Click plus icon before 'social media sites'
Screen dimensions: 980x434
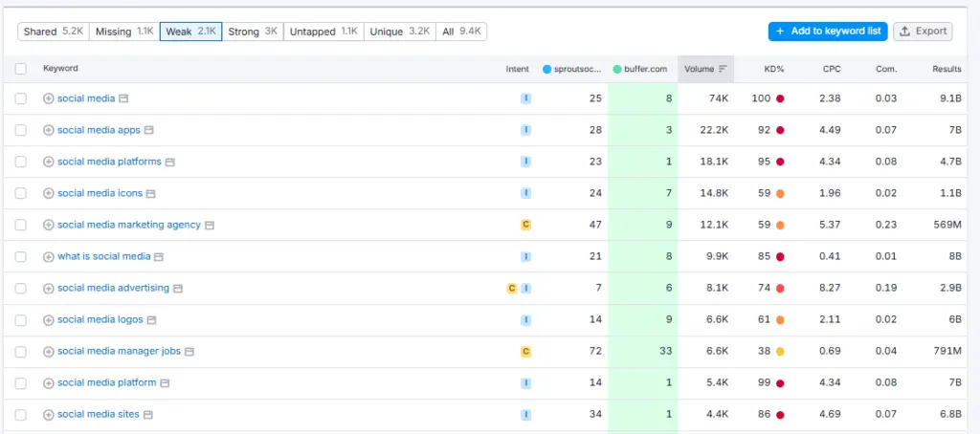pos(49,415)
